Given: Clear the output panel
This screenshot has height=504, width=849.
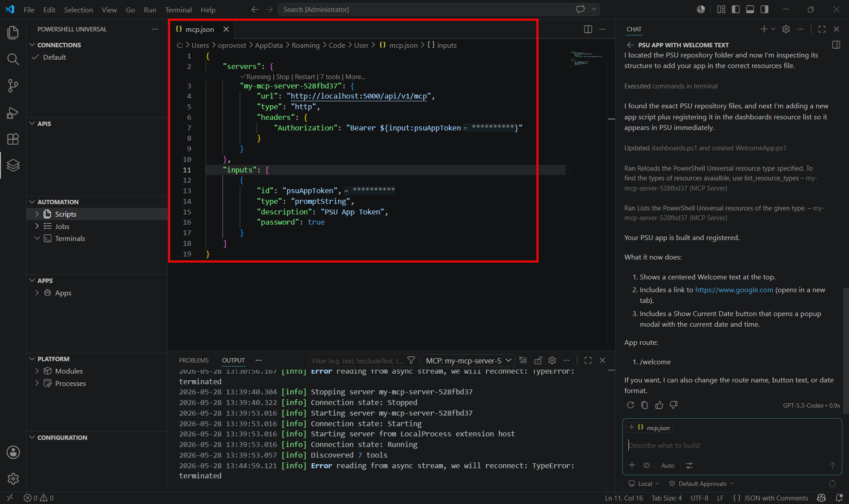Looking at the screenshot, I should (523, 360).
